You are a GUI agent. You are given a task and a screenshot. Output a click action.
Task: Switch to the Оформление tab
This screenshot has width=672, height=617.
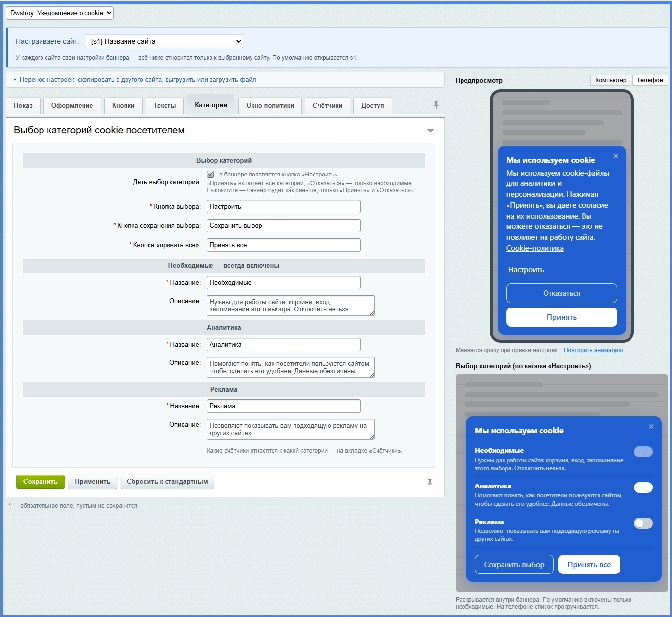point(72,106)
